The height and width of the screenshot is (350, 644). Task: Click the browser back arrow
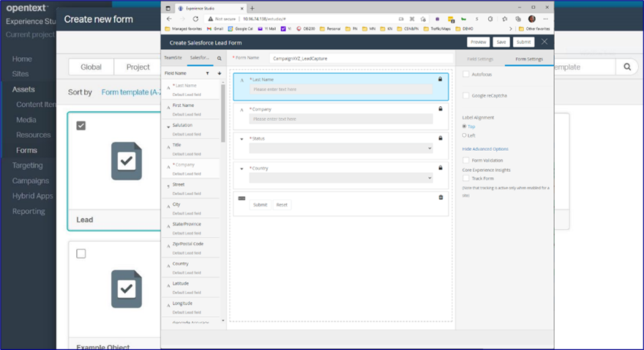[x=169, y=19]
